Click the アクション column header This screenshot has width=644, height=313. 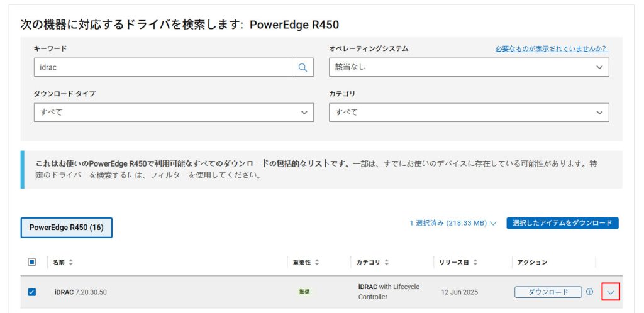point(532,262)
